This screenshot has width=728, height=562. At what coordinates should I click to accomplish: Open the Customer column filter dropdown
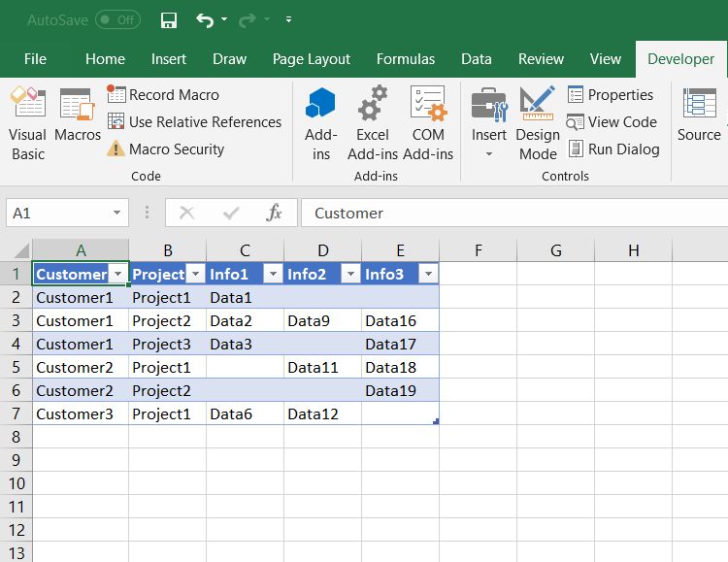point(117,274)
